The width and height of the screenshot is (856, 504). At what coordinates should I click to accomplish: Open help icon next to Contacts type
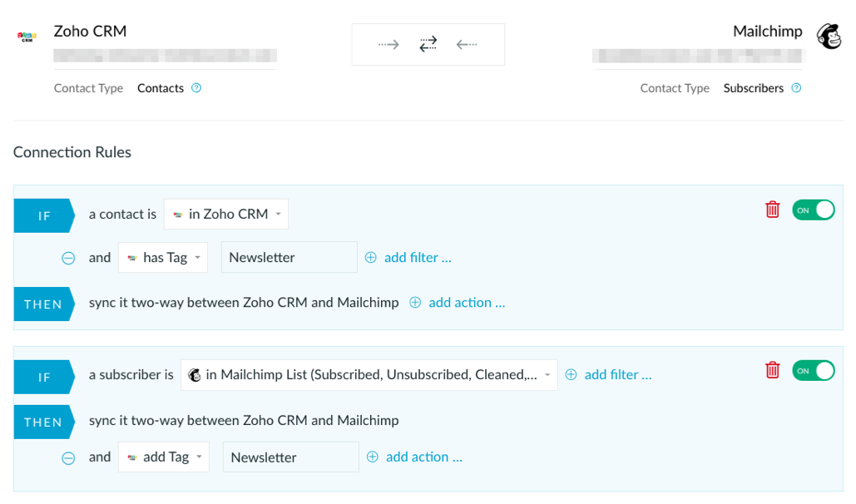196,88
